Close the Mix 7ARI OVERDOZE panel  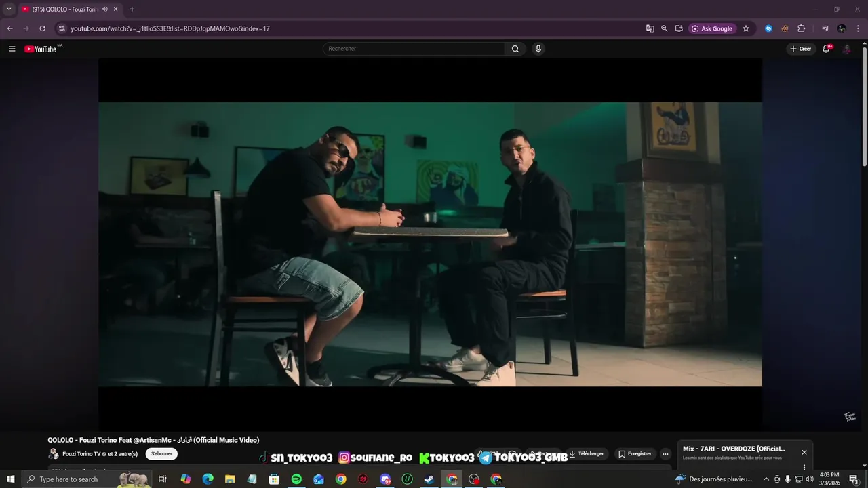coord(804,452)
